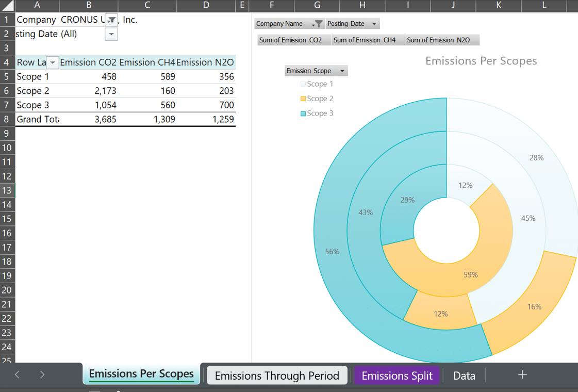578x392 pixels.
Task: Select column B header
Action: point(89,6)
